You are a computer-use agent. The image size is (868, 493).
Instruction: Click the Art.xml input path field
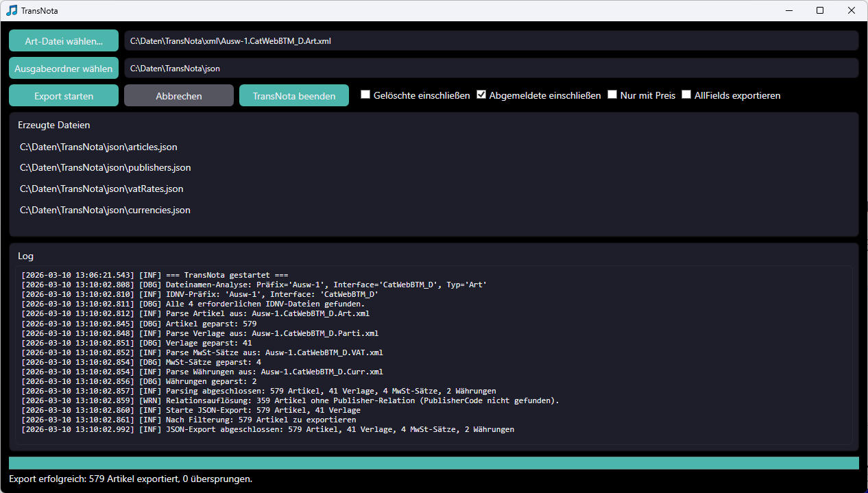490,40
